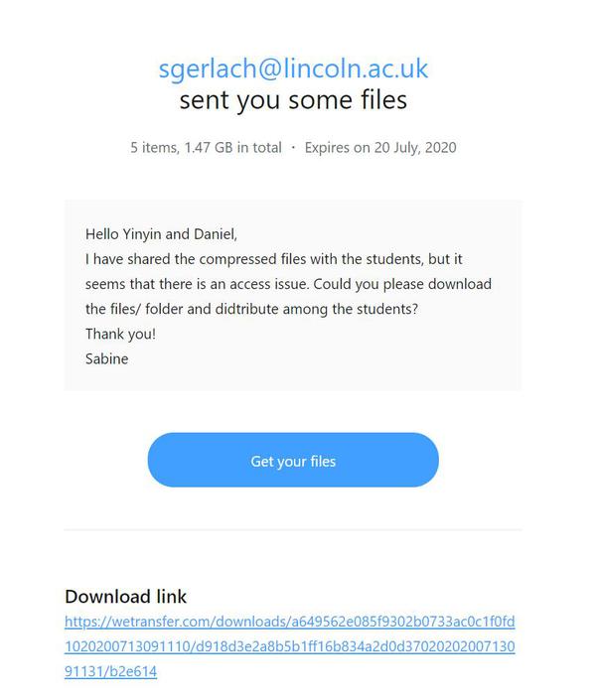Open the wetransfer.com download URL first line
This screenshot has width=595, height=700.
click(289, 622)
